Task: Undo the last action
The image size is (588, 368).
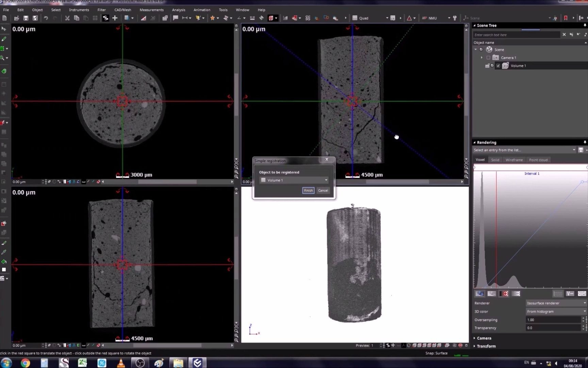Action: pyautogui.click(x=46, y=18)
